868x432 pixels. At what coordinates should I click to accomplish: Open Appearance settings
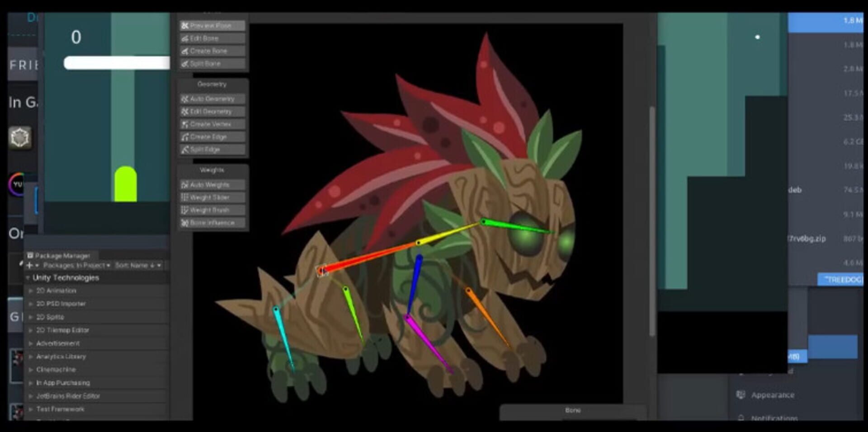tap(772, 395)
